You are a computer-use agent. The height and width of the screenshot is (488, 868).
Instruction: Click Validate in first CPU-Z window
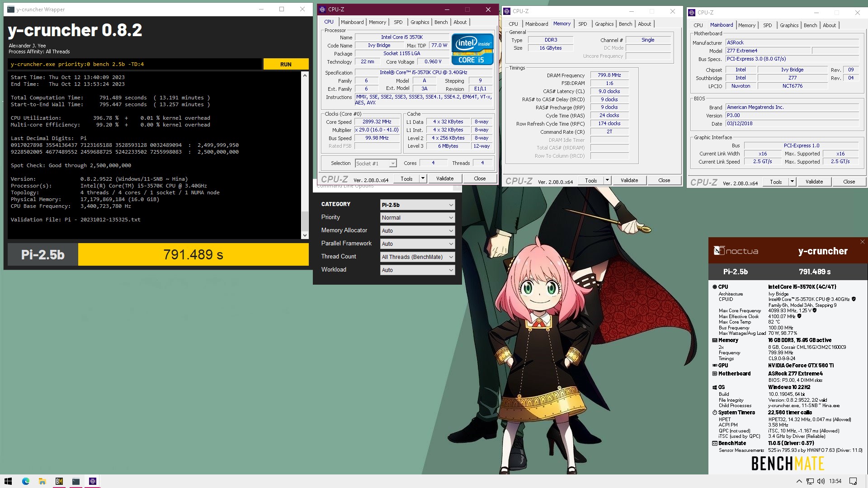[445, 178]
